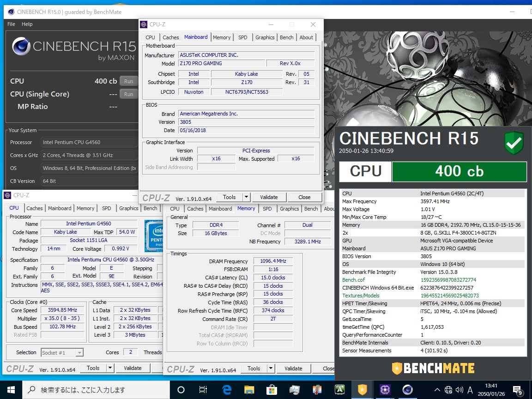This screenshot has height=399, width=532.
Task: Click the Intel Pentium inside logo badge
Action: pyautogui.click(x=154, y=236)
